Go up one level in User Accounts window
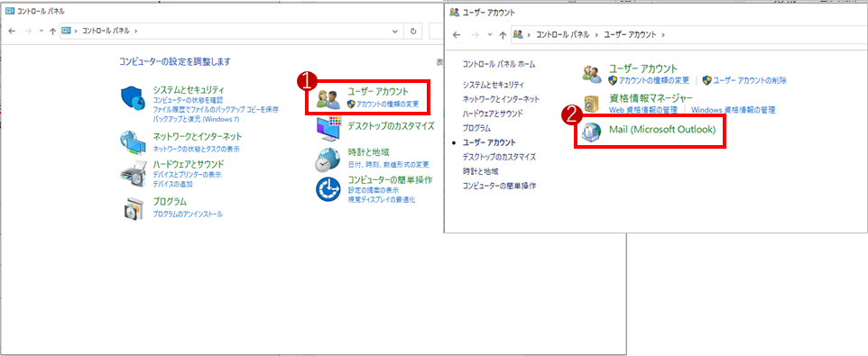The height and width of the screenshot is (356, 868). (x=503, y=35)
